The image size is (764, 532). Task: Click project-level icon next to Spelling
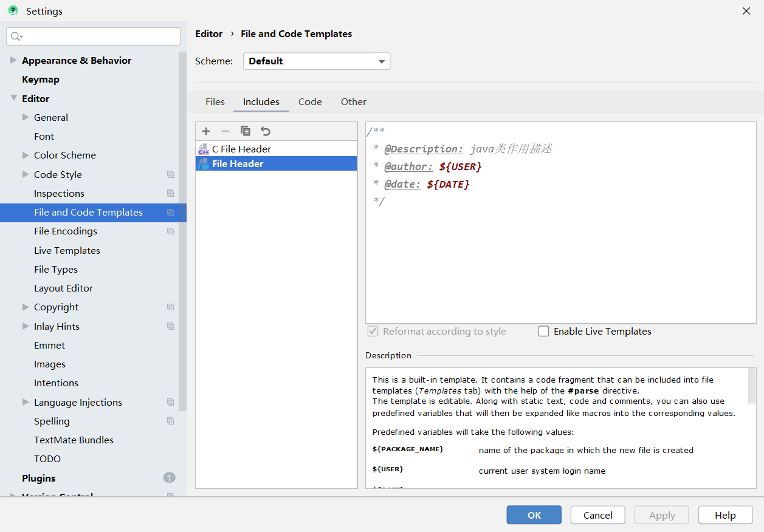pyautogui.click(x=170, y=421)
